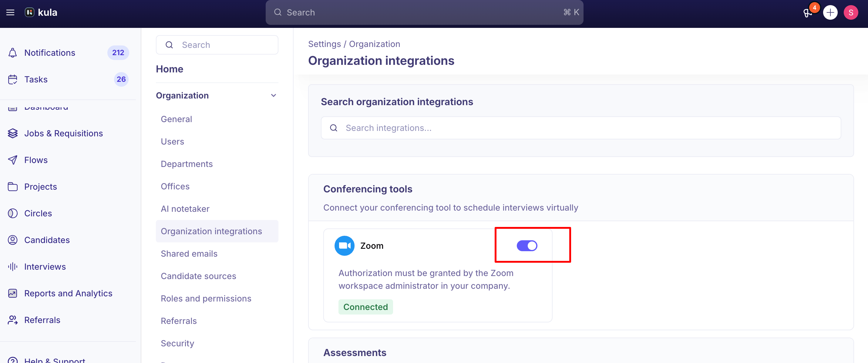Click the Referrals people icon
Viewport: 868px width, 363px height.
(x=12, y=320)
